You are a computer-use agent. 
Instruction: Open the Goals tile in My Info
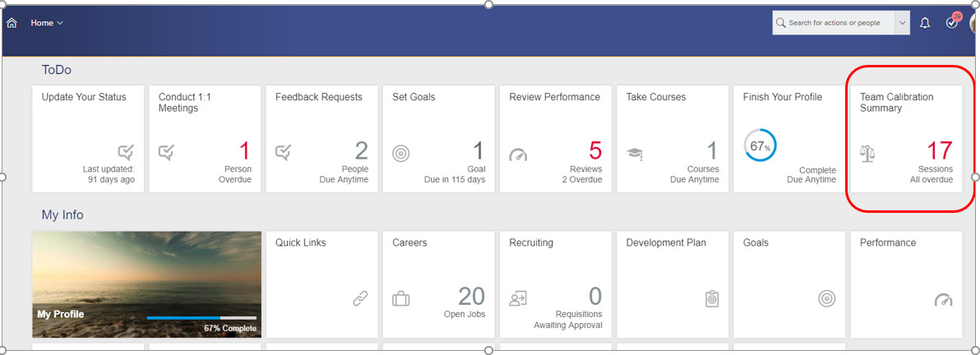789,284
